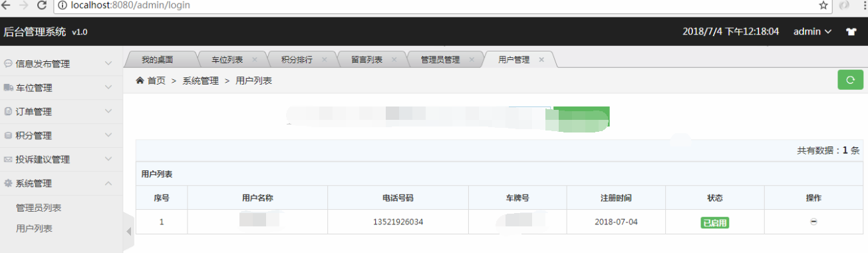
Task: Expand the 投诉建议管理 chevron
Action: point(109,160)
